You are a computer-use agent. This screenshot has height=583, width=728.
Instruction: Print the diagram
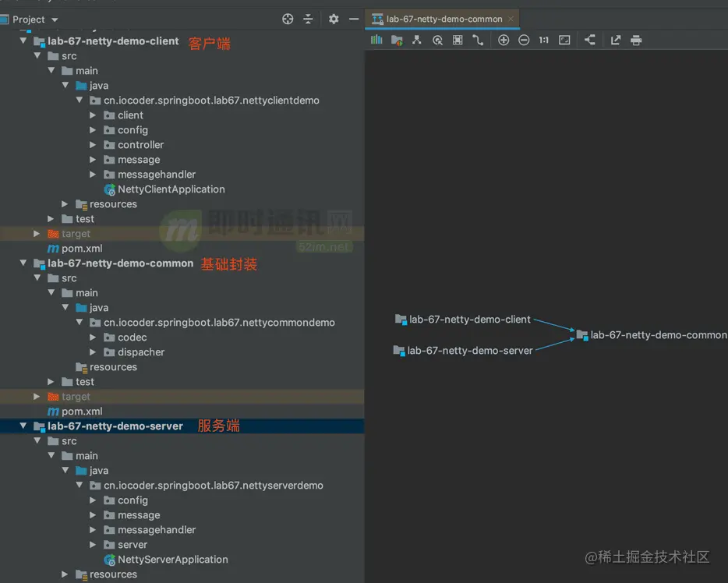[636, 41]
